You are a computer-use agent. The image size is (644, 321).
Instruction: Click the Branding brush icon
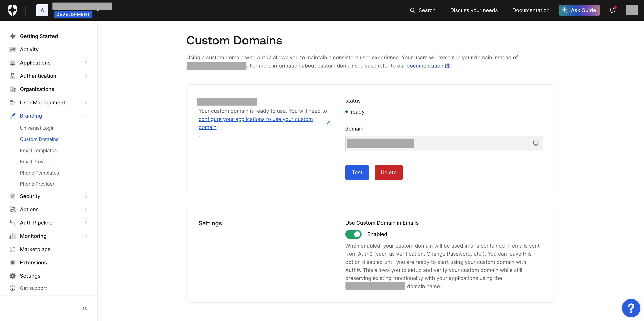coord(13,116)
